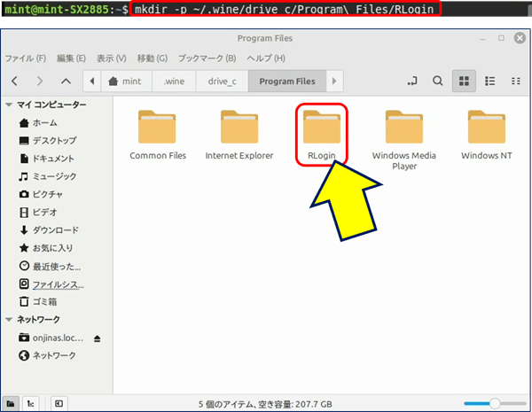Click Program Files path bar button
This screenshot has width=532, height=412.
pyautogui.click(x=287, y=81)
